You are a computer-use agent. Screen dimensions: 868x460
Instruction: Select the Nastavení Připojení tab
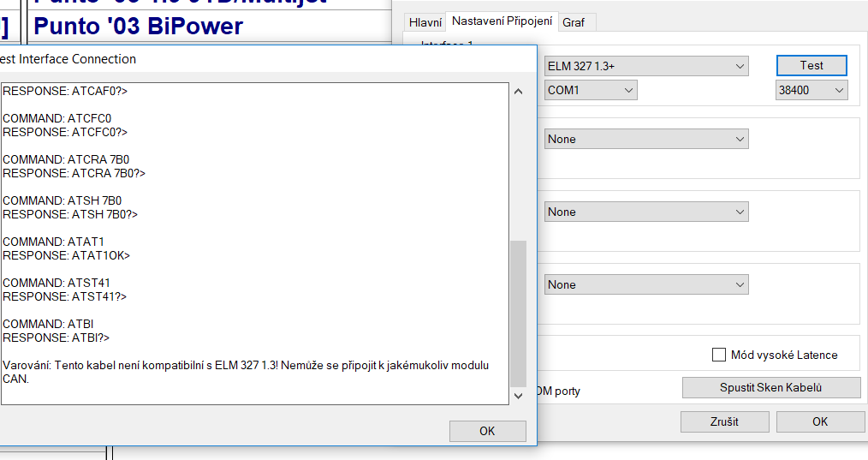click(x=502, y=21)
